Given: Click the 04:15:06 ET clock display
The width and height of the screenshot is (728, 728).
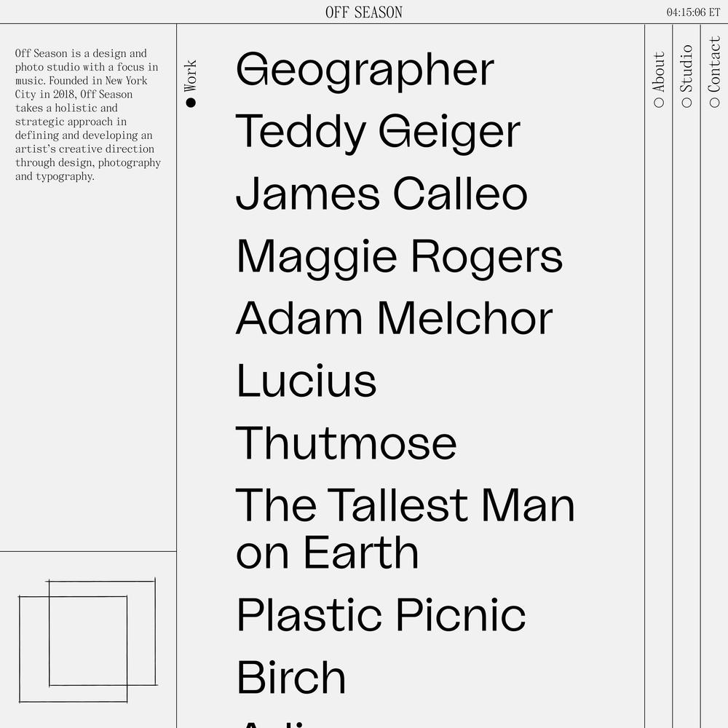Looking at the screenshot, I should click(693, 12).
